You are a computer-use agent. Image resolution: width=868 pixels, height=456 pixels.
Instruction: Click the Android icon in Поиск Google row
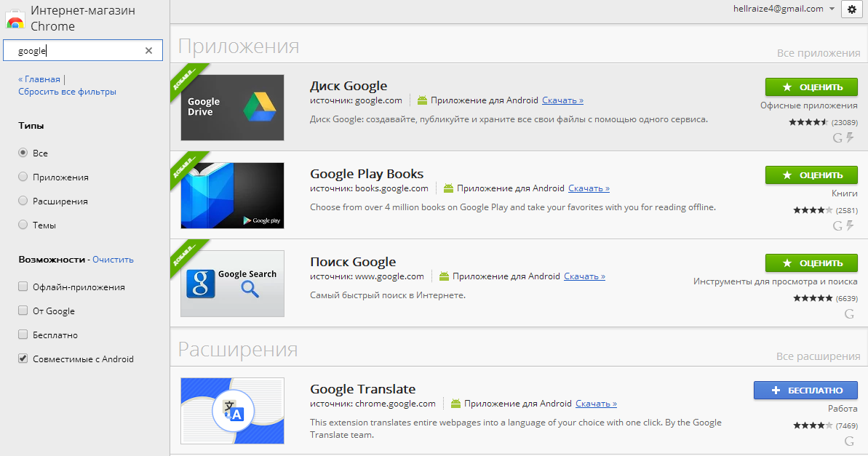point(444,276)
